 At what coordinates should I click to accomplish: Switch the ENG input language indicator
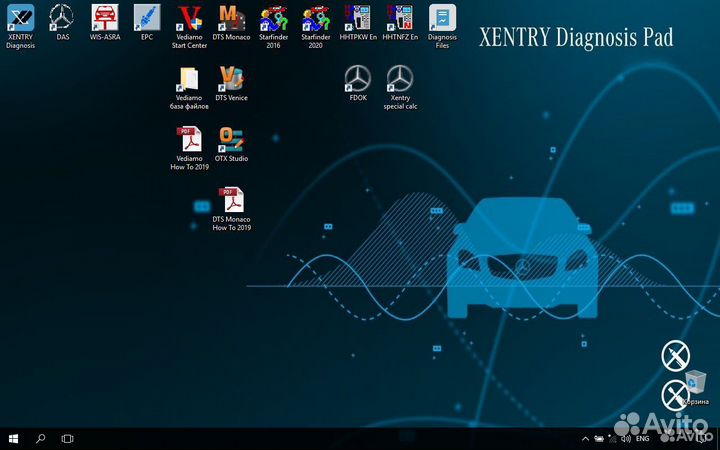[642, 439]
